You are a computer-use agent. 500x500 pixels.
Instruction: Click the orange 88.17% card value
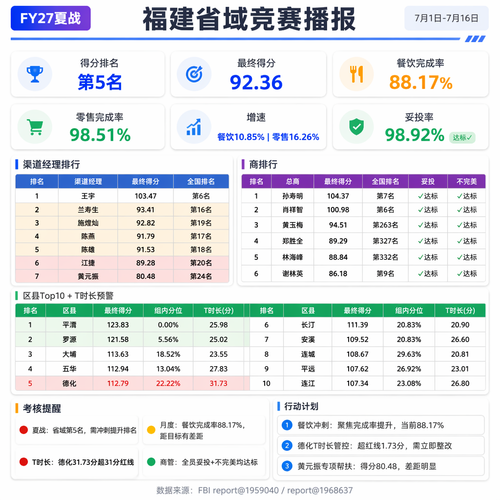(421, 82)
